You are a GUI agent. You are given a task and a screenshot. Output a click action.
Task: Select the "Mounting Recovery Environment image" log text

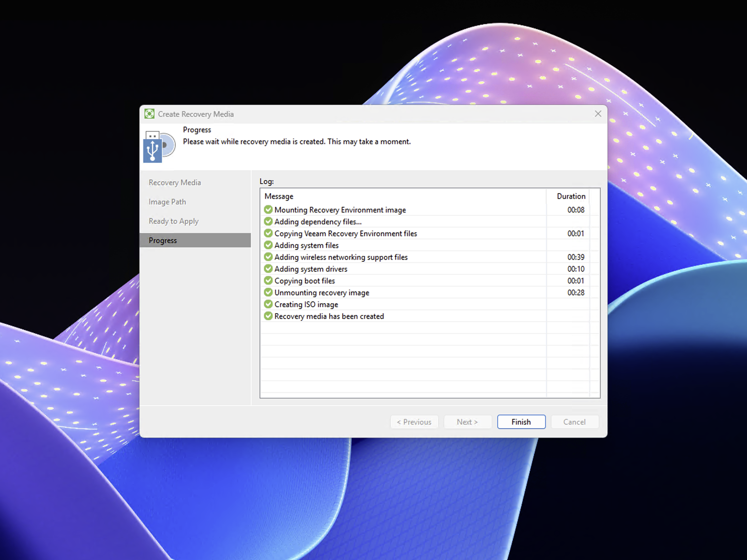pos(340,210)
